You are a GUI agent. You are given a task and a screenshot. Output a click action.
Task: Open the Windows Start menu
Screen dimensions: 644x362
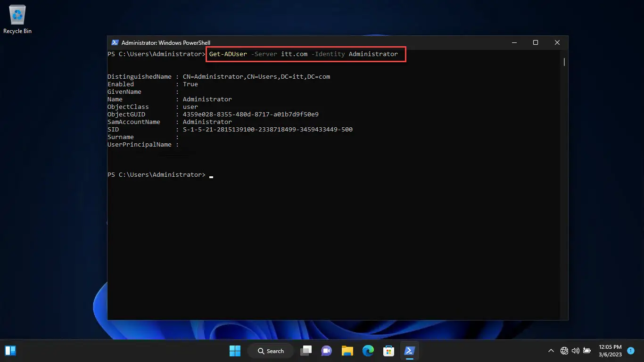coord(235,351)
